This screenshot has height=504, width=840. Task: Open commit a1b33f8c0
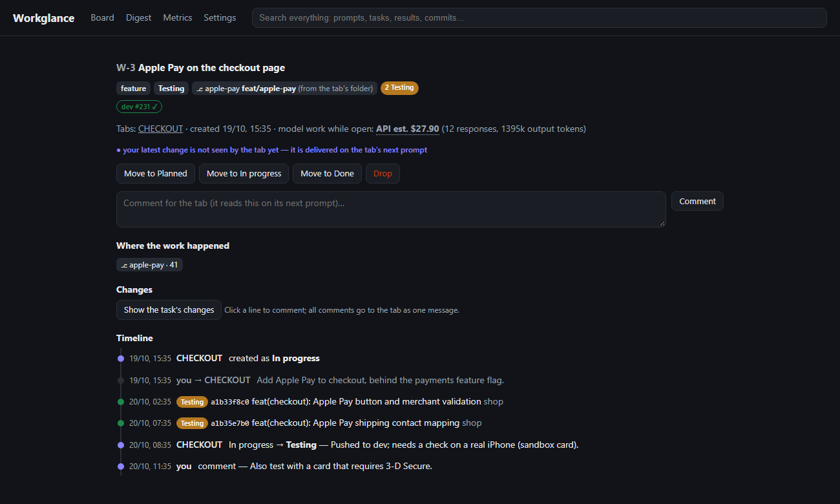click(x=230, y=402)
